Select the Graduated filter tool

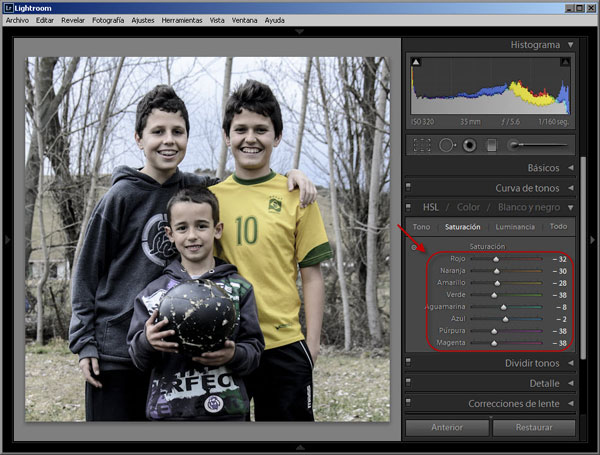[492, 145]
